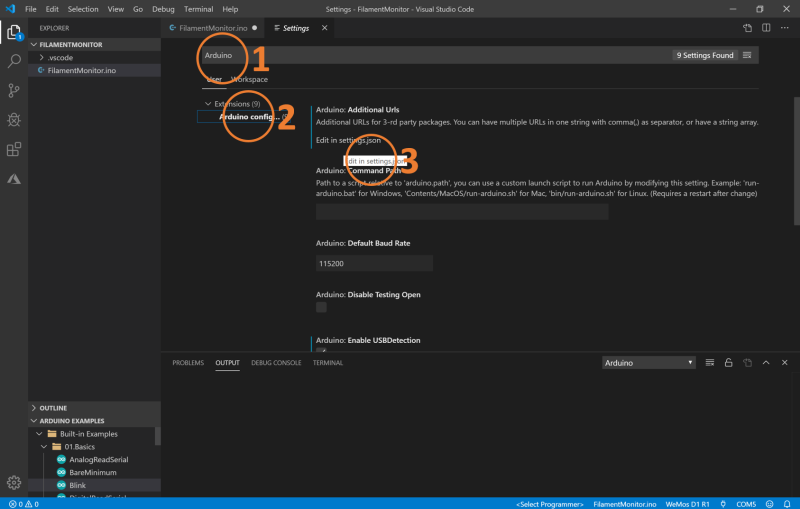Image resolution: width=800 pixels, height=509 pixels.
Task: Clear the output panel
Action: point(710,363)
